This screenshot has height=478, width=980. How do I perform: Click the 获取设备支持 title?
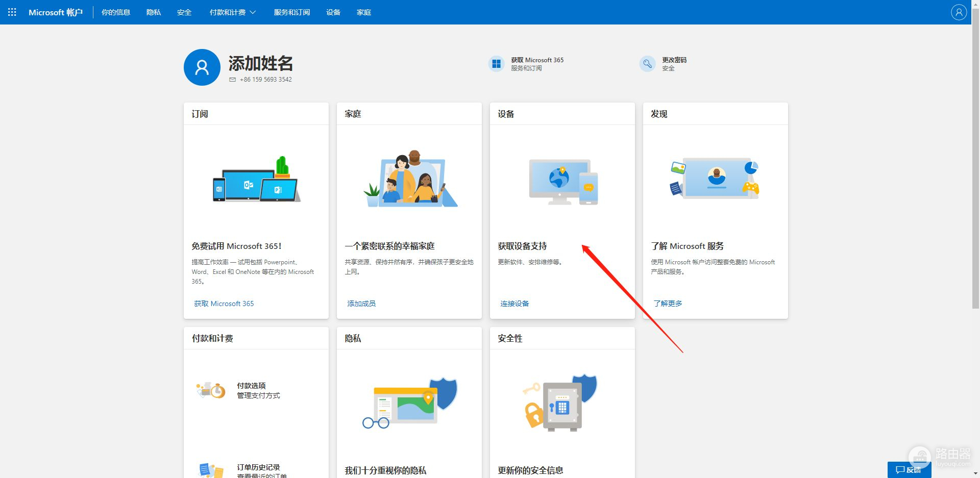[522, 246]
